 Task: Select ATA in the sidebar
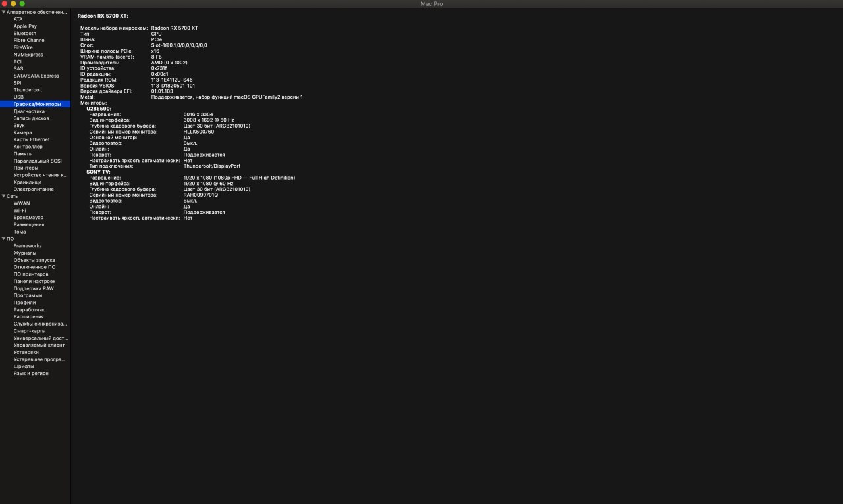click(18, 19)
